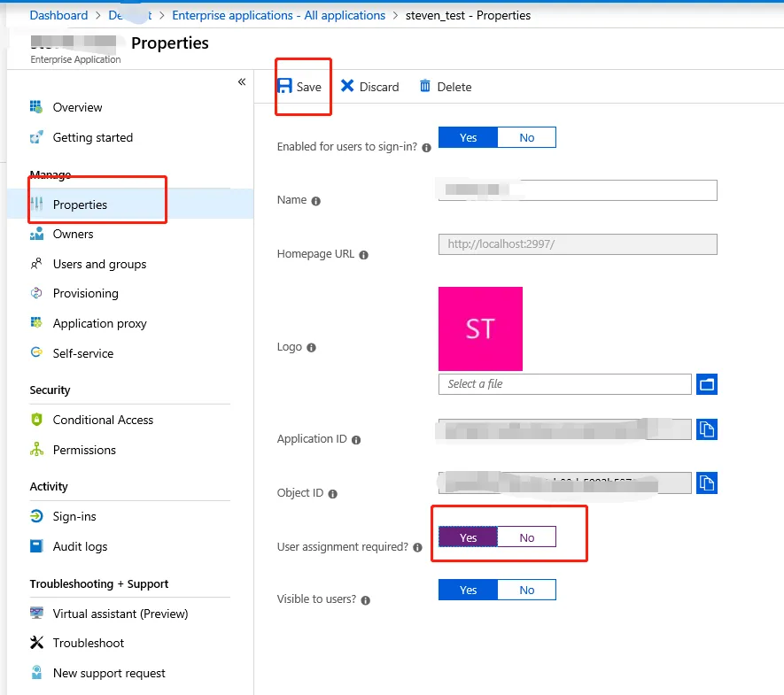Show info for User assignment required

[x=417, y=548]
